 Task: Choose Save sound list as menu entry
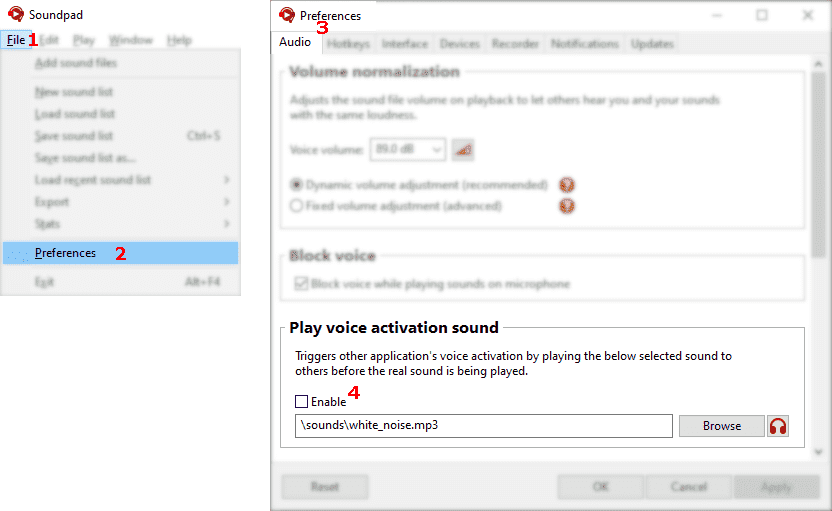121,158
